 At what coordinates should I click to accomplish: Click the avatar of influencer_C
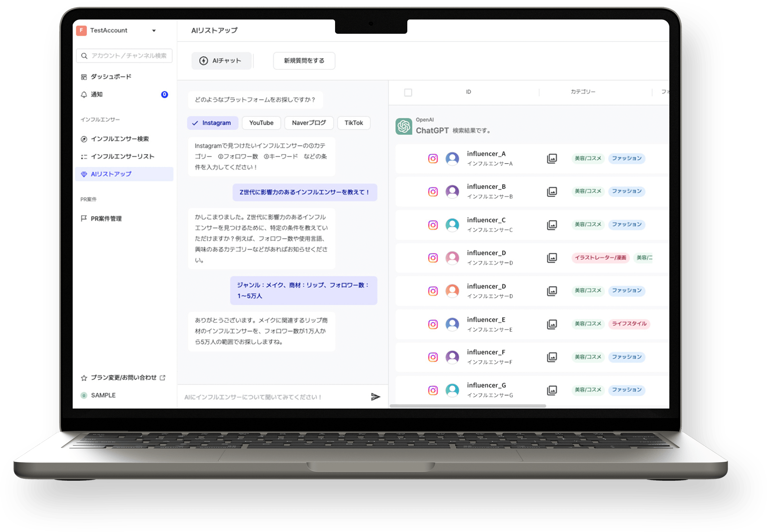(452, 225)
